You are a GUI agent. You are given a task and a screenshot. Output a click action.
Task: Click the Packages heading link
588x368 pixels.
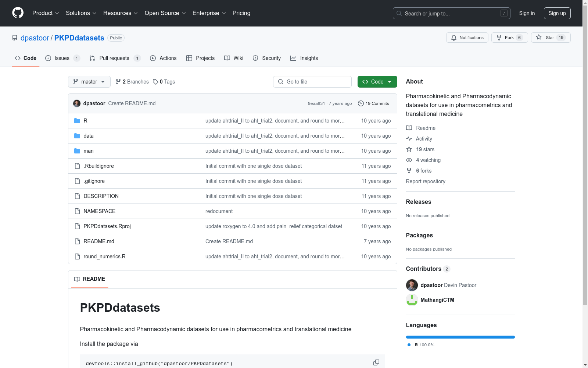pyautogui.click(x=419, y=235)
